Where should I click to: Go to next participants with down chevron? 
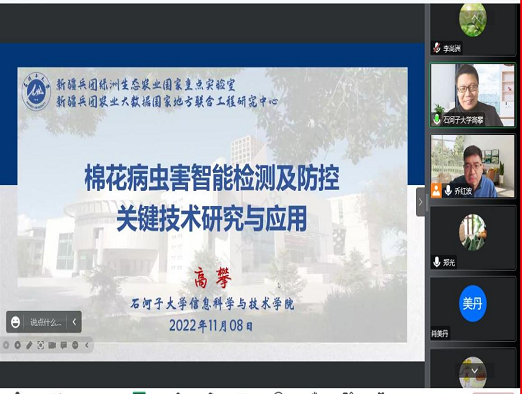click(x=475, y=371)
